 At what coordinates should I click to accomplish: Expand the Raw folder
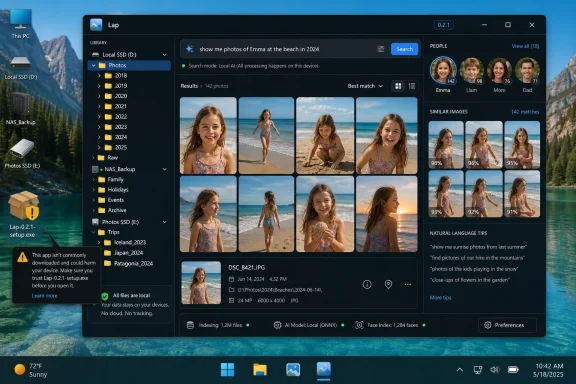click(x=93, y=158)
